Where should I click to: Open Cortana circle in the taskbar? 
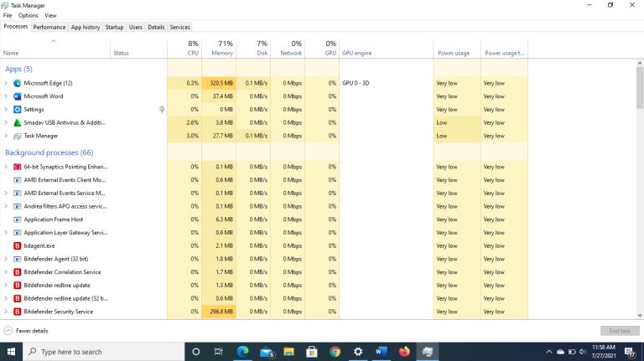[x=196, y=352]
